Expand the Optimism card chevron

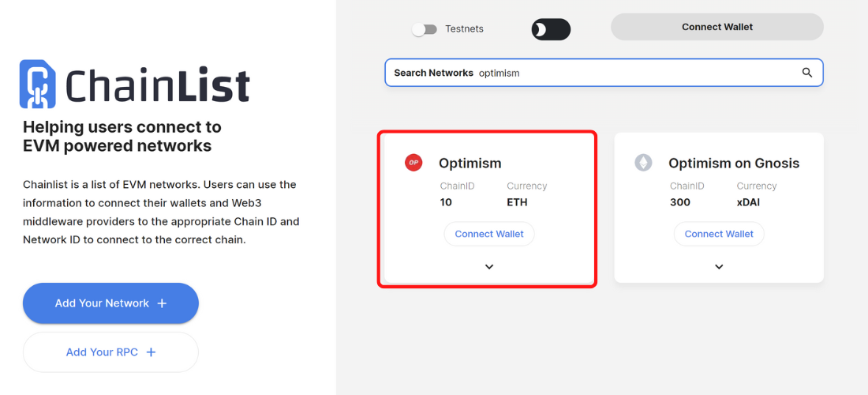(489, 267)
